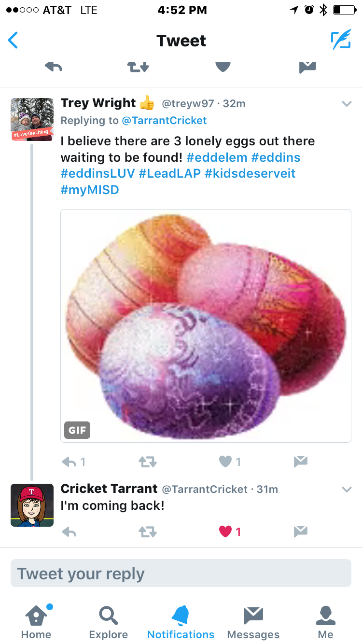Tap the #kidsdeserveit hashtag
The width and height of the screenshot is (362, 644).
[x=250, y=173]
